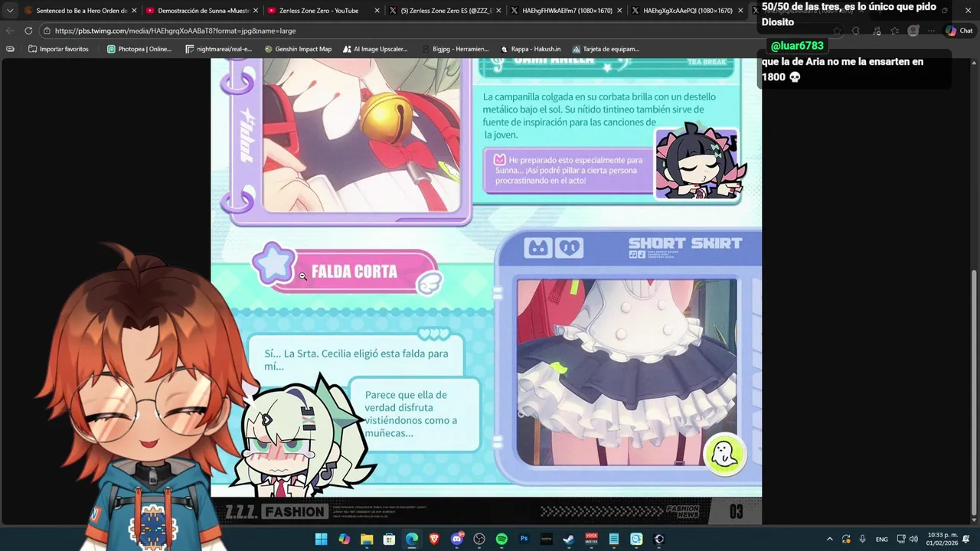The image size is (980, 551).
Task: Open Copilot from the taskbar
Action: [x=344, y=539]
